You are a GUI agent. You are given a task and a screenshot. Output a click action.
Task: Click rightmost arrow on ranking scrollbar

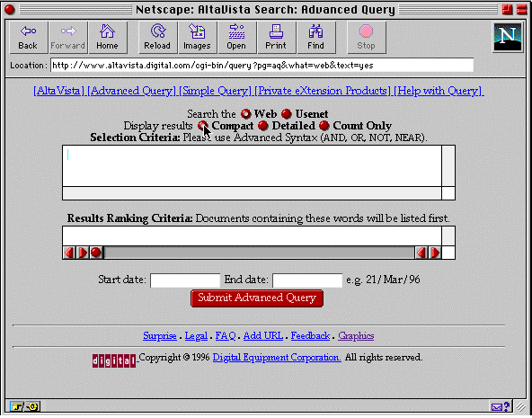(435, 253)
